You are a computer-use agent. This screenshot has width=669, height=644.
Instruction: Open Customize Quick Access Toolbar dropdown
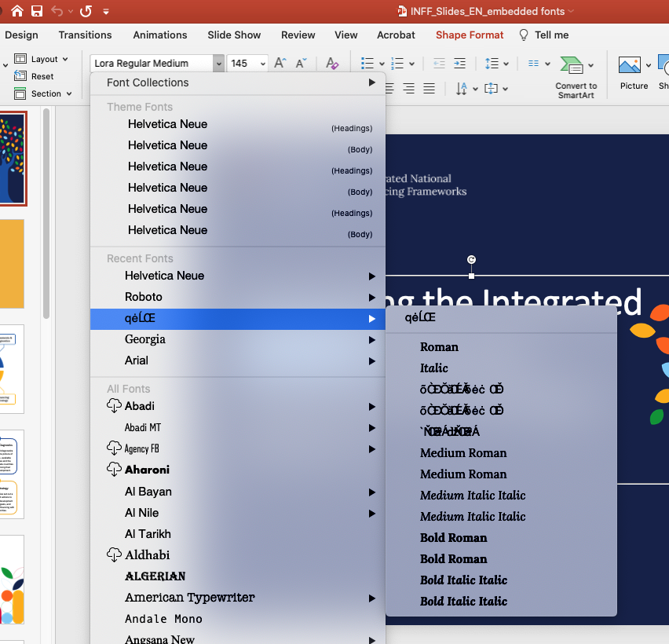click(106, 12)
